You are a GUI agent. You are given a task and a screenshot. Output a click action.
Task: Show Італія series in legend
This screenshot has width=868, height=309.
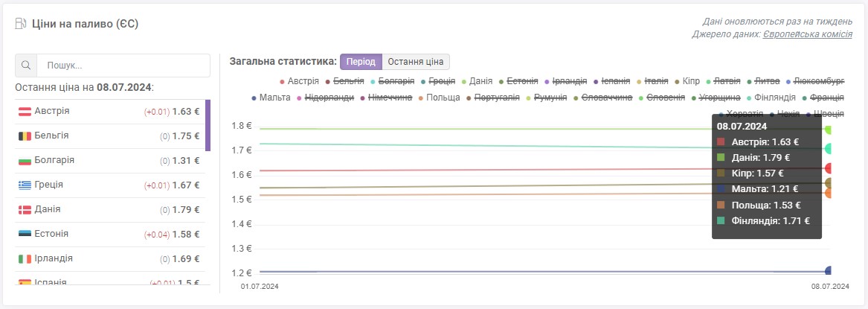coord(652,81)
